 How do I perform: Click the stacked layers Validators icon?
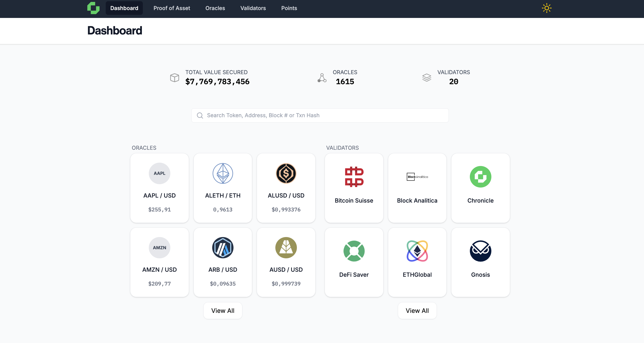click(x=427, y=77)
